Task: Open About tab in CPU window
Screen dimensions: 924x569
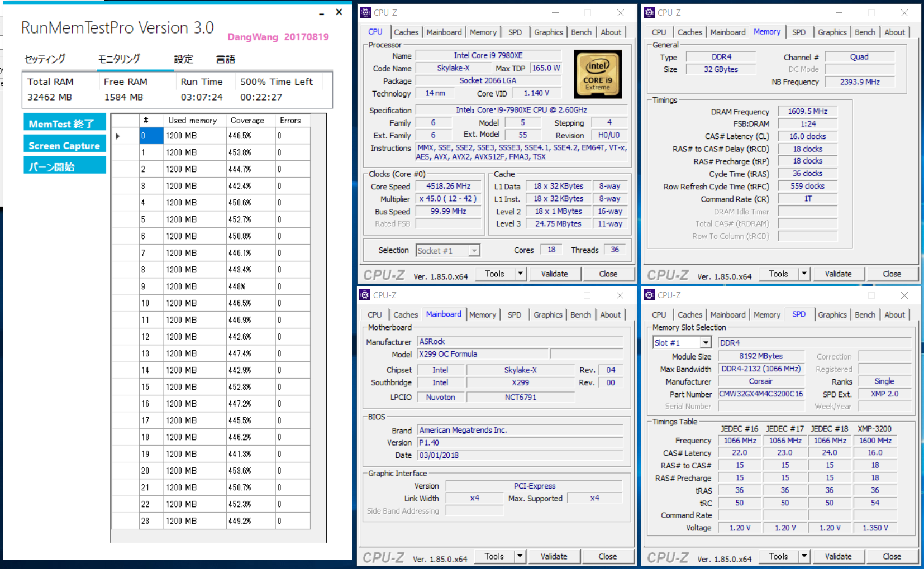Action: coord(611,32)
